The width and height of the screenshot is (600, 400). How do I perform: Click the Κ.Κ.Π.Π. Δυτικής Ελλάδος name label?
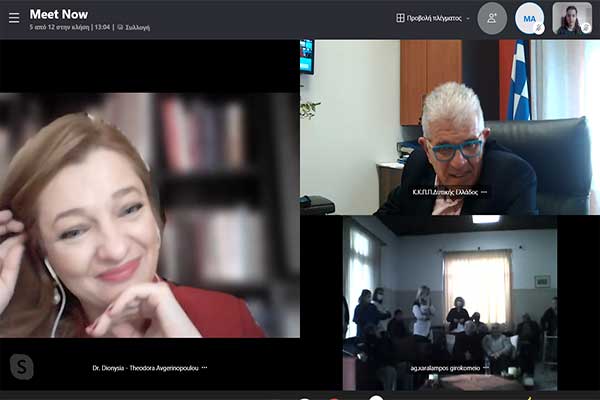pyautogui.click(x=444, y=192)
